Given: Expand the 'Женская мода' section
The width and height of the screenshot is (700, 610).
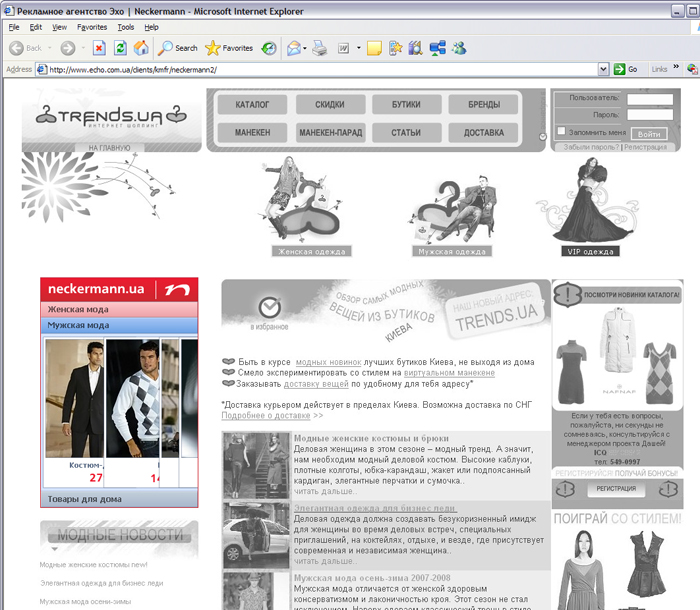Looking at the screenshot, I should [x=78, y=310].
